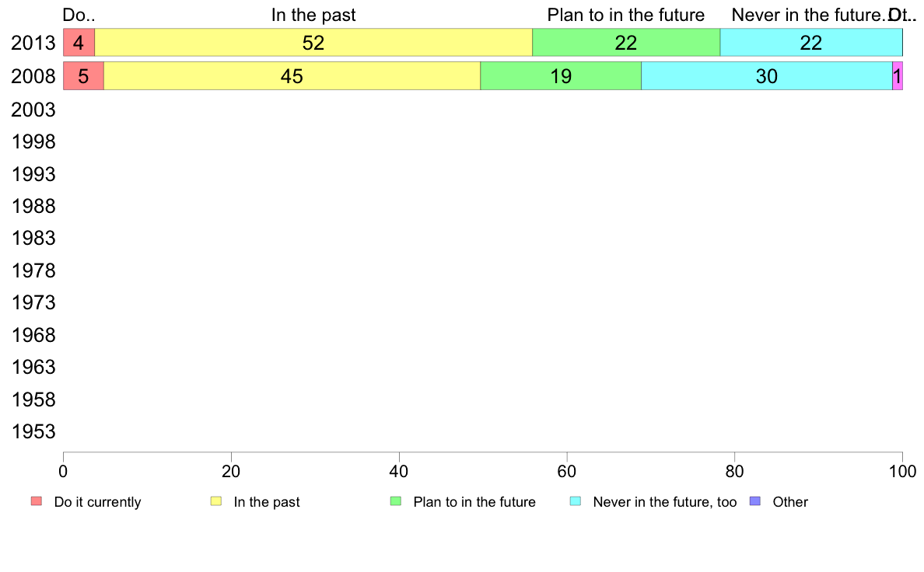The image size is (924, 572).
Task: Click the 2003 year label
Action: (x=33, y=110)
